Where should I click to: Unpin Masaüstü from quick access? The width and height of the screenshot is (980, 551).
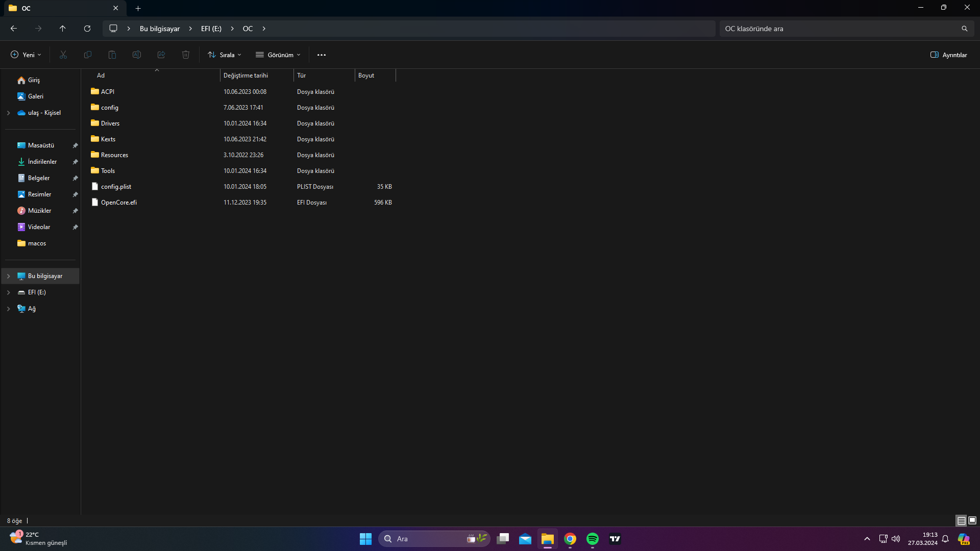(75, 145)
